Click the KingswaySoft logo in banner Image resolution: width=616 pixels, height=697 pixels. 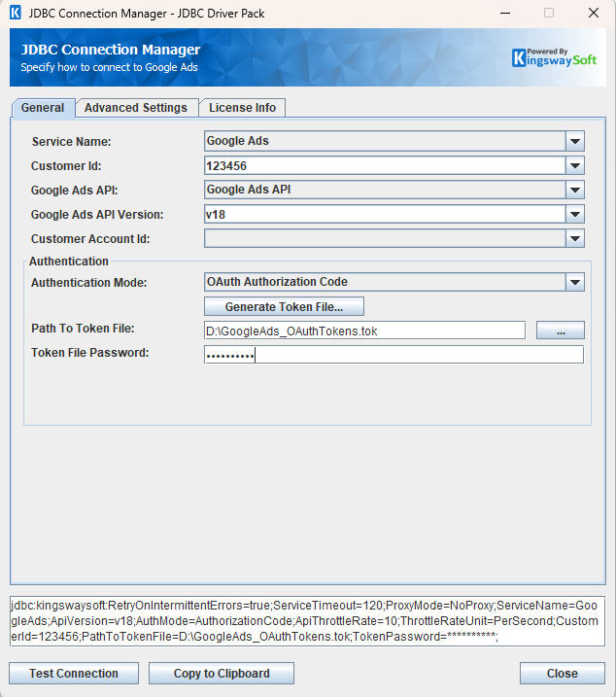554,57
